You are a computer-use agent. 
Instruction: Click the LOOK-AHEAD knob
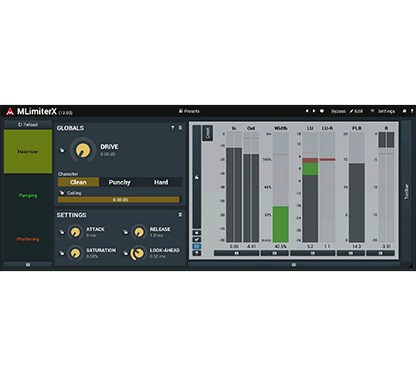[138, 253]
